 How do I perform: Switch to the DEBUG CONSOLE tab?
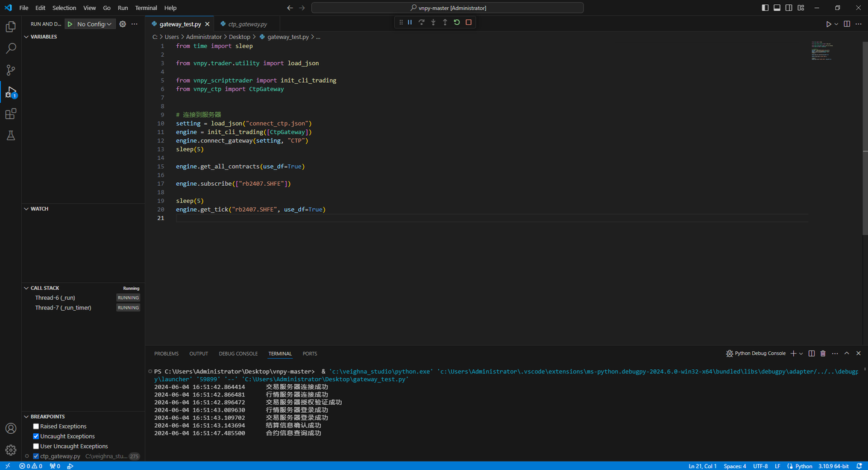pyautogui.click(x=238, y=354)
